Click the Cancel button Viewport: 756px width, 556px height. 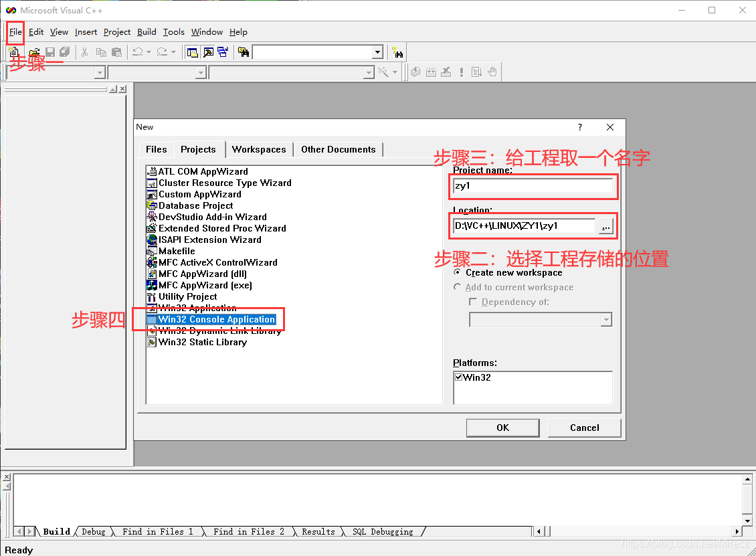tap(584, 428)
